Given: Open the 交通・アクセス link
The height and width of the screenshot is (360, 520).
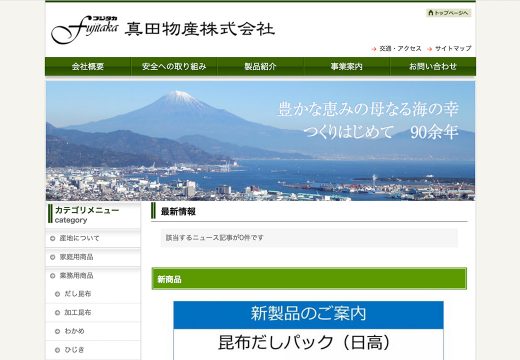Looking at the screenshot, I should coord(400,48).
